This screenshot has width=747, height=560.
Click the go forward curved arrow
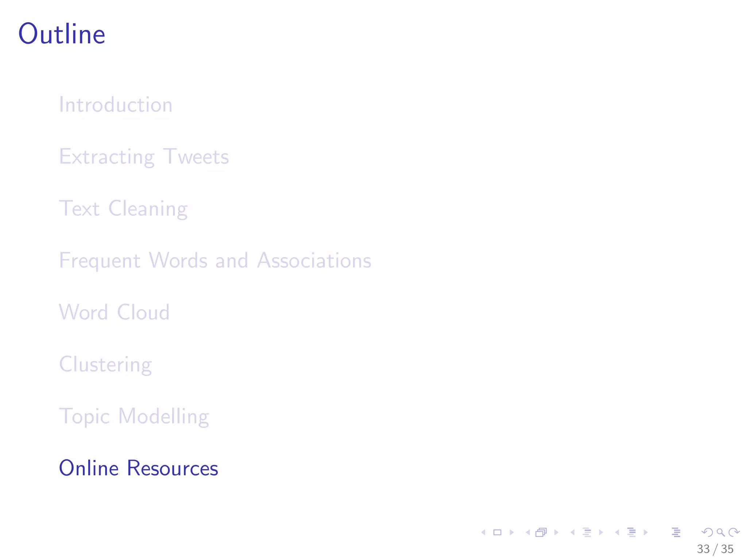[x=734, y=533]
